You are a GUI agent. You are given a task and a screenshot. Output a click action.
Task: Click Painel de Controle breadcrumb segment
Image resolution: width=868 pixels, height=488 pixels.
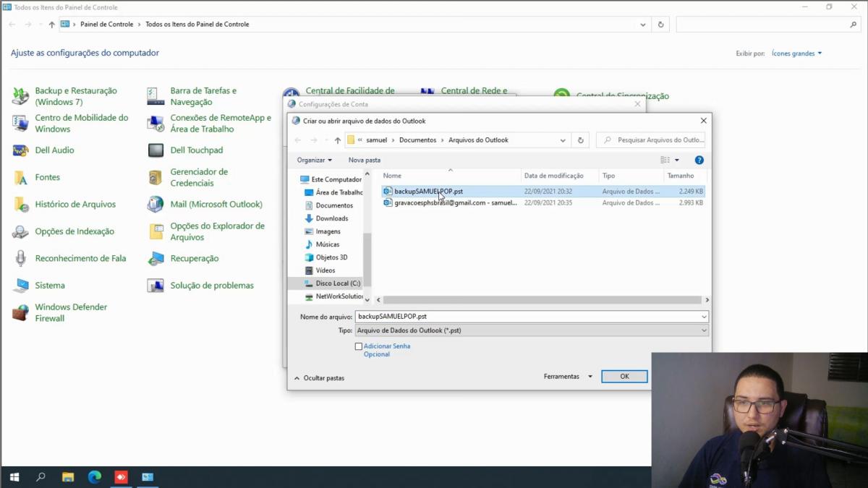pos(106,24)
